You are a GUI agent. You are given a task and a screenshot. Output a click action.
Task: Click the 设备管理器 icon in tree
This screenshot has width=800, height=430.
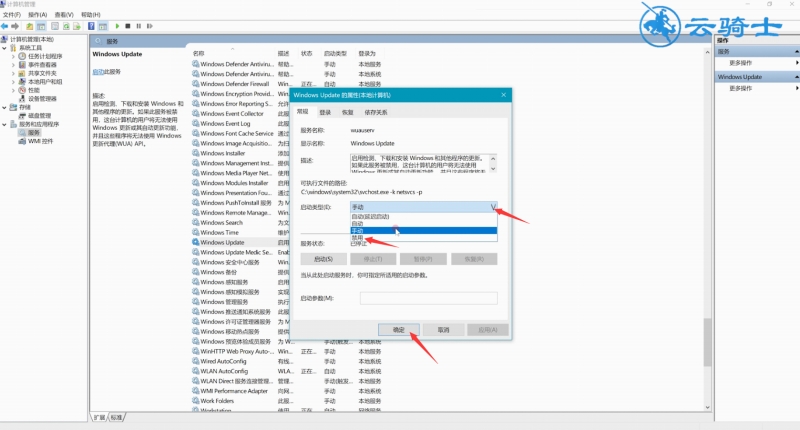coord(22,98)
